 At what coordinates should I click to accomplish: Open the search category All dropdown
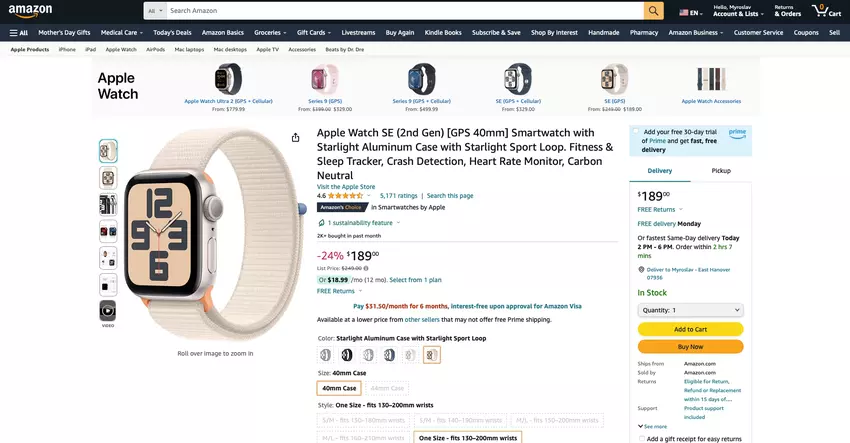pos(154,11)
